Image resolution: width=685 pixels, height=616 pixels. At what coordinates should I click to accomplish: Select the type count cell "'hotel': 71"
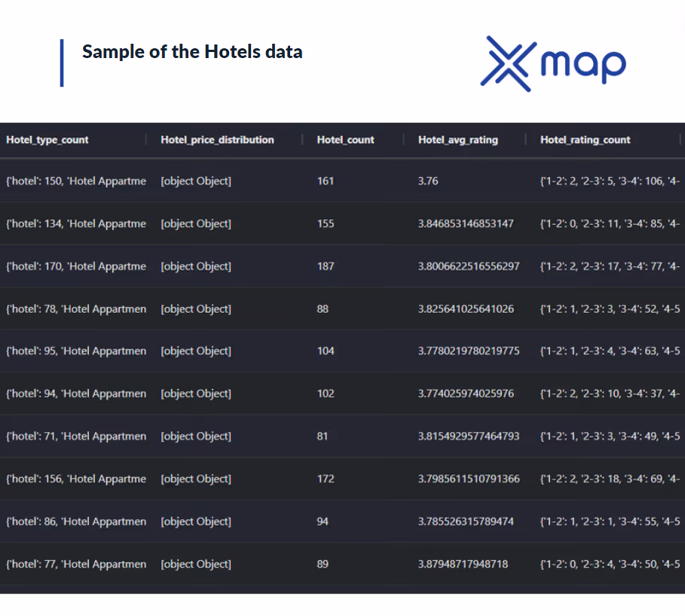click(x=76, y=437)
